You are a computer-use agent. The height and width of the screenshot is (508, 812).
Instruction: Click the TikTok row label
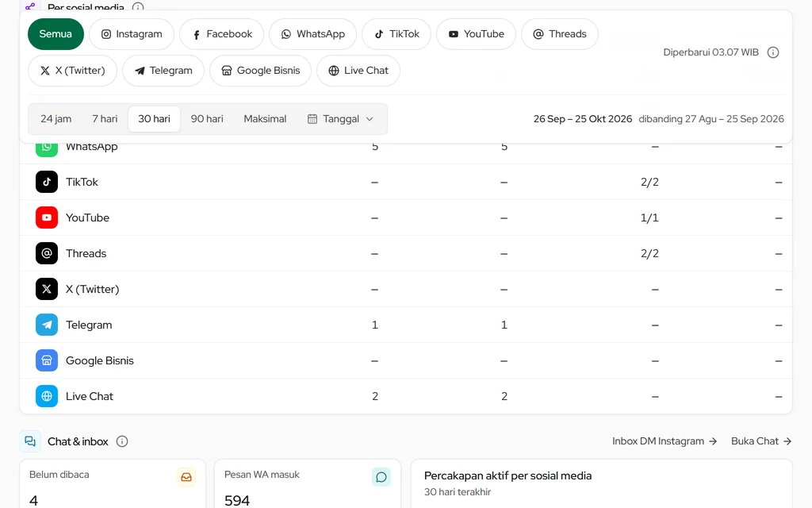click(82, 182)
